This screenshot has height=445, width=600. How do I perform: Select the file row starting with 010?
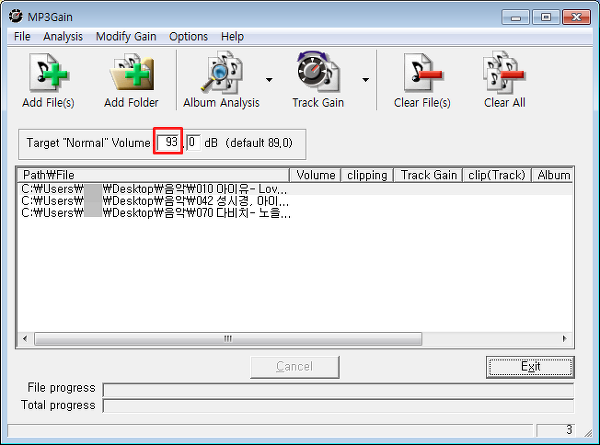[295, 189]
